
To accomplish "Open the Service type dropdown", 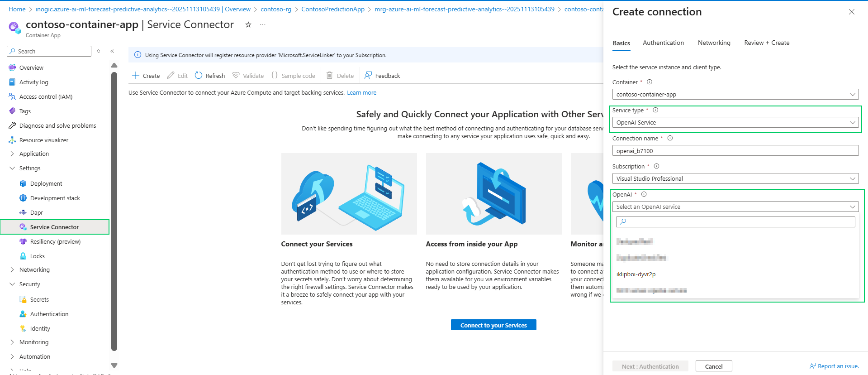I will [735, 122].
